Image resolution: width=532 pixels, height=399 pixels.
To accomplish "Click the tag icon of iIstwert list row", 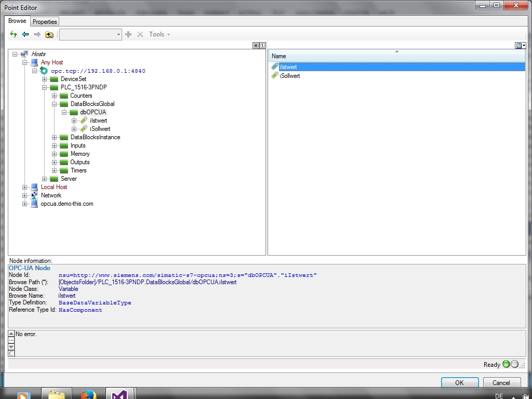I will (275, 67).
